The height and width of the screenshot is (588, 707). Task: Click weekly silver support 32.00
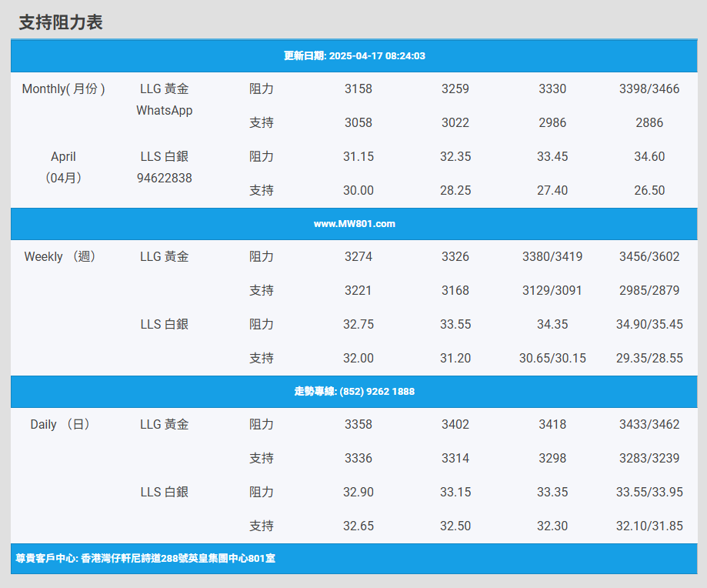(359, 358)
